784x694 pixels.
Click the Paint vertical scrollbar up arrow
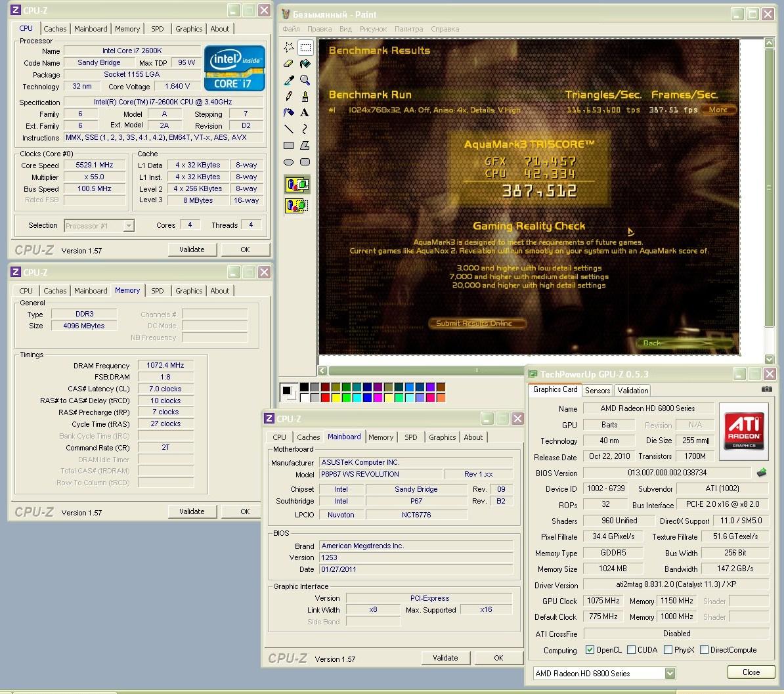pos(769,43)
